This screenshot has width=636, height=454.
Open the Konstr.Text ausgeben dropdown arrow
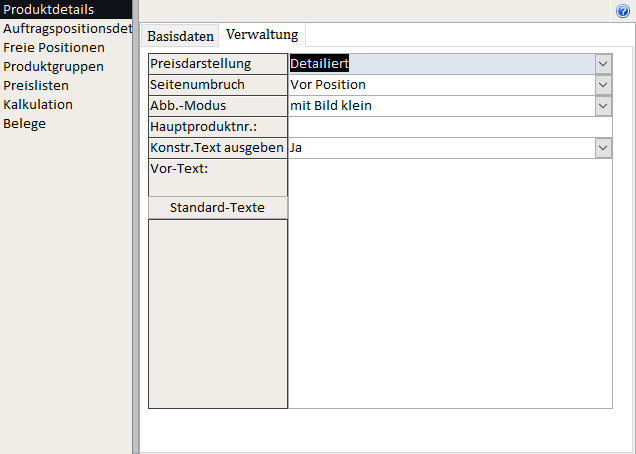click(x=603, y=148)
